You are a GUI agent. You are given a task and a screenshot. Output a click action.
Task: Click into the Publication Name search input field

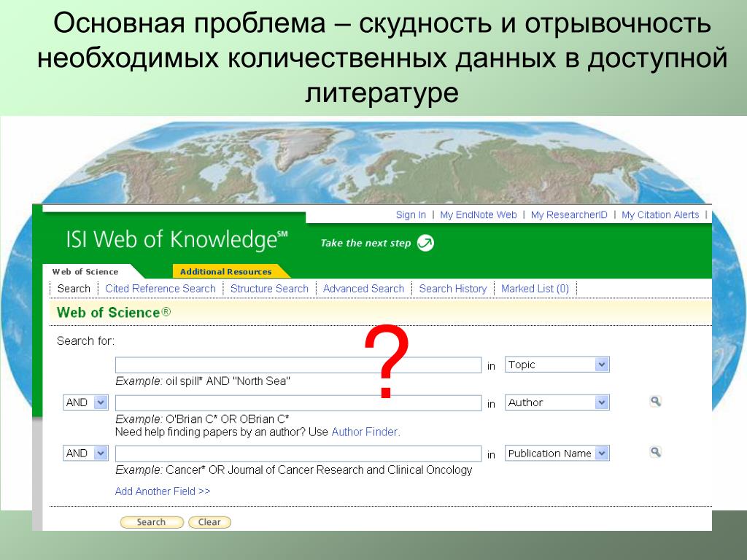point(298,454)
